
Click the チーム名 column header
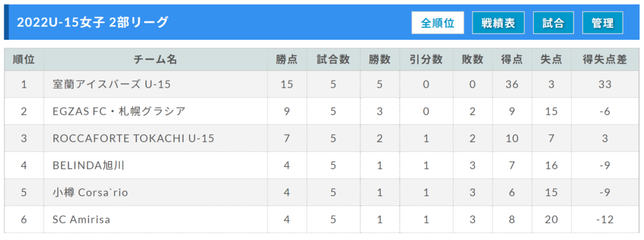155,60
